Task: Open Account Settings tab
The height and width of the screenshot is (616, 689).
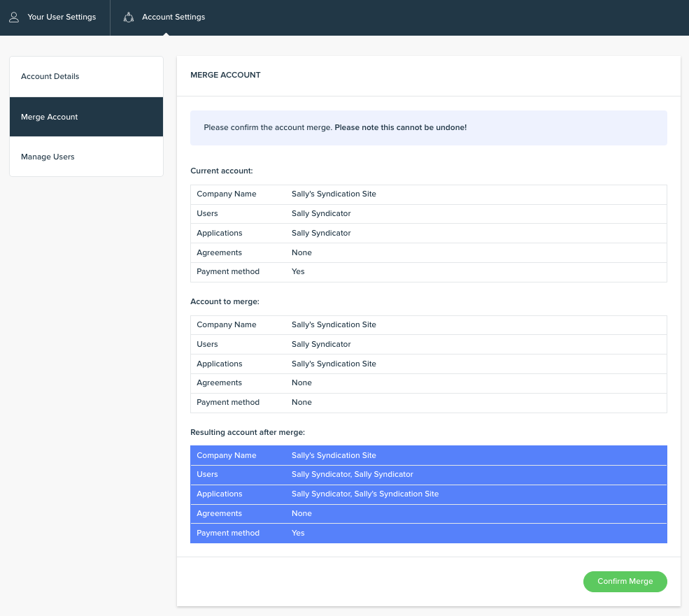Action: pos(165,17)
